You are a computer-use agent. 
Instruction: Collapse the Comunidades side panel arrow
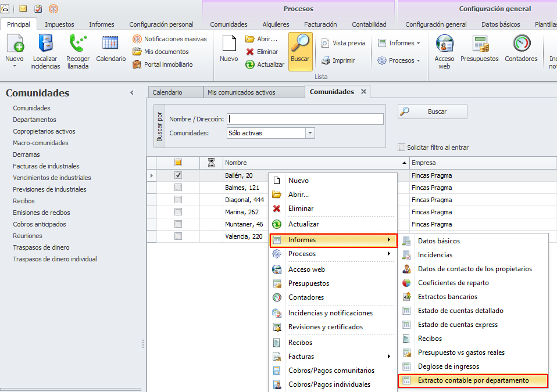tap(132, 93)
